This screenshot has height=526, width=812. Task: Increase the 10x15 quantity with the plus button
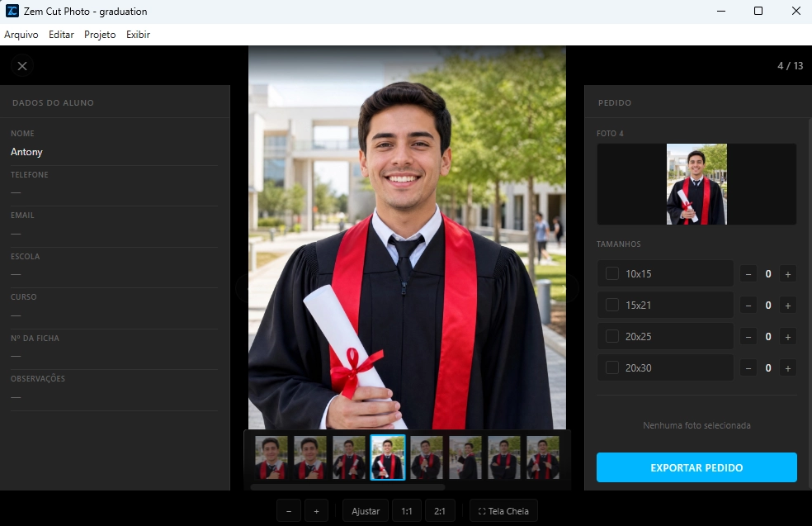788,273
